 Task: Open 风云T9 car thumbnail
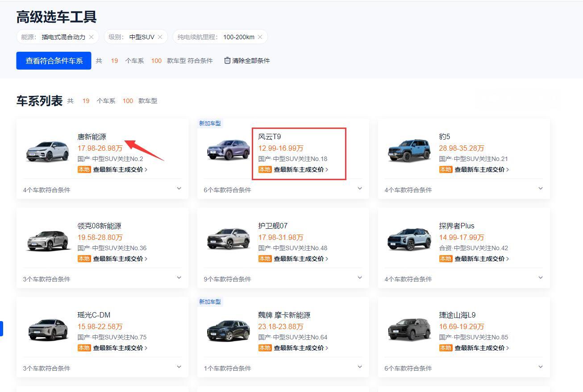229,149
